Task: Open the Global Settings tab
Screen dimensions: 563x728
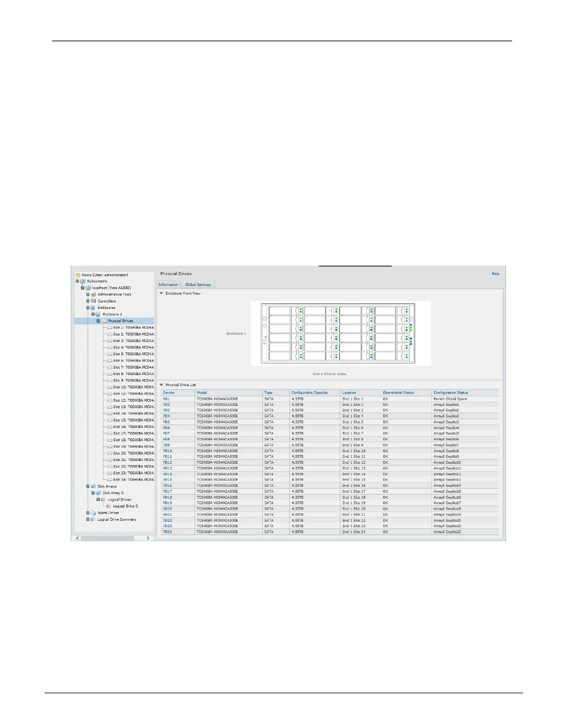Action: [198, 284]
